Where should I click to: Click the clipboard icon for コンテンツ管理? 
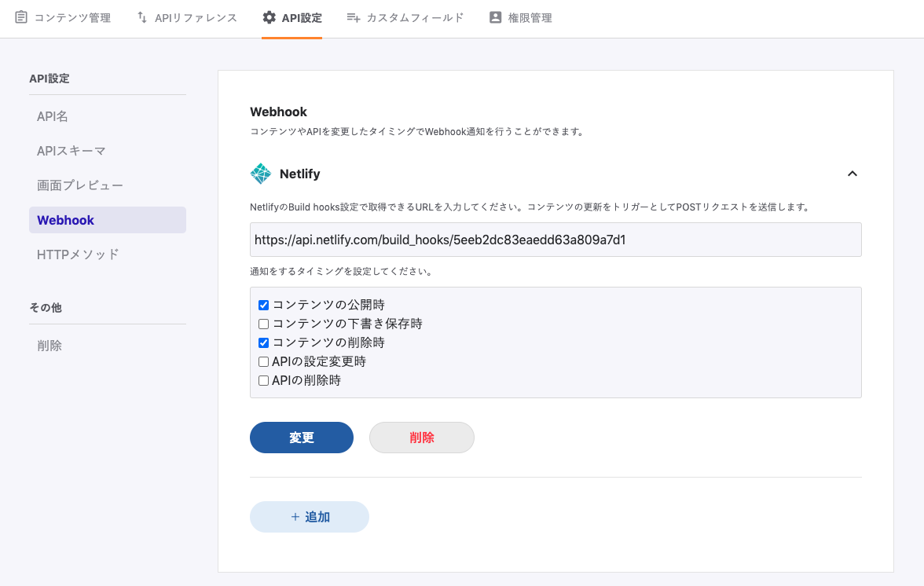[x=21, y=17]
